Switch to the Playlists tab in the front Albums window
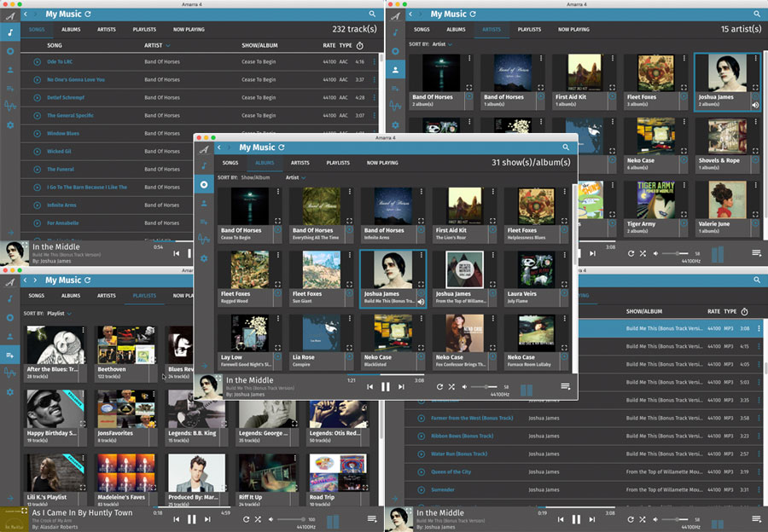This screenshot has width=768, height=532. coord(338,163)
